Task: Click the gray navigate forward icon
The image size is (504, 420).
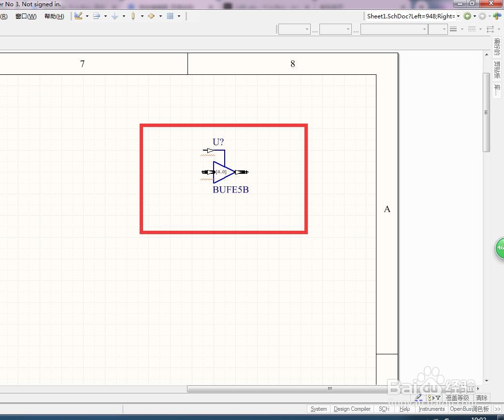Action: click(482, 16)
